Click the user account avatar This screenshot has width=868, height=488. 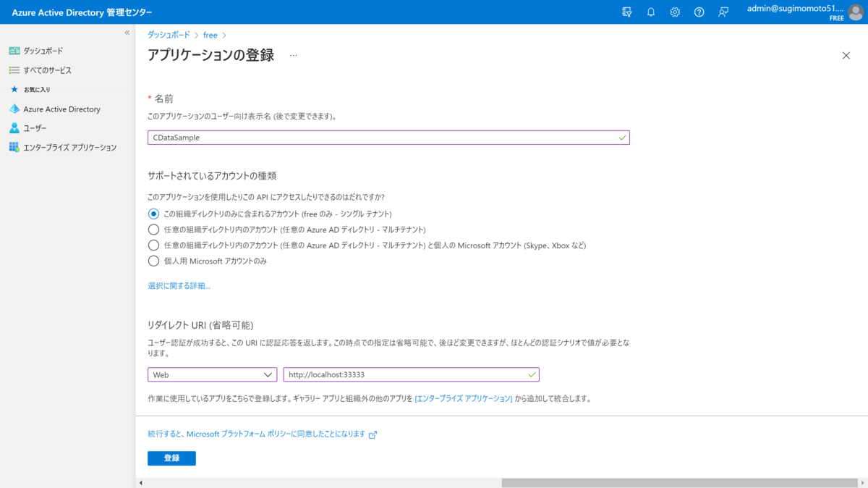(856, 12)
